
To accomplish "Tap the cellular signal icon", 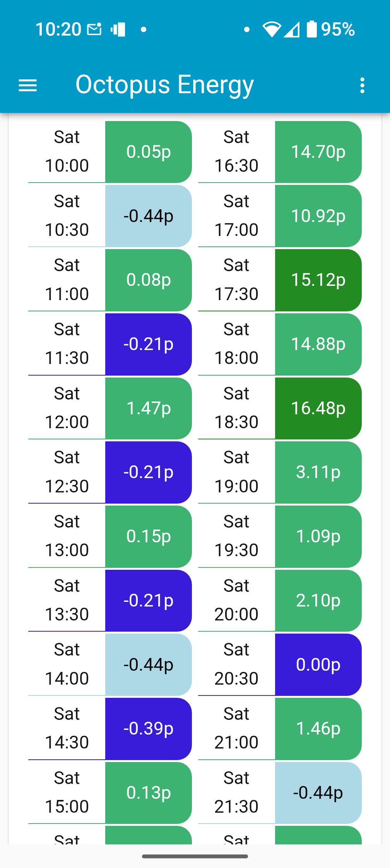I will (x=292, y=29).
